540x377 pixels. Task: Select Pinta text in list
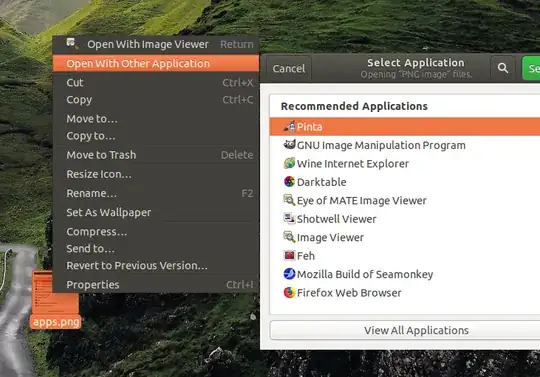(x=310, y=127)
